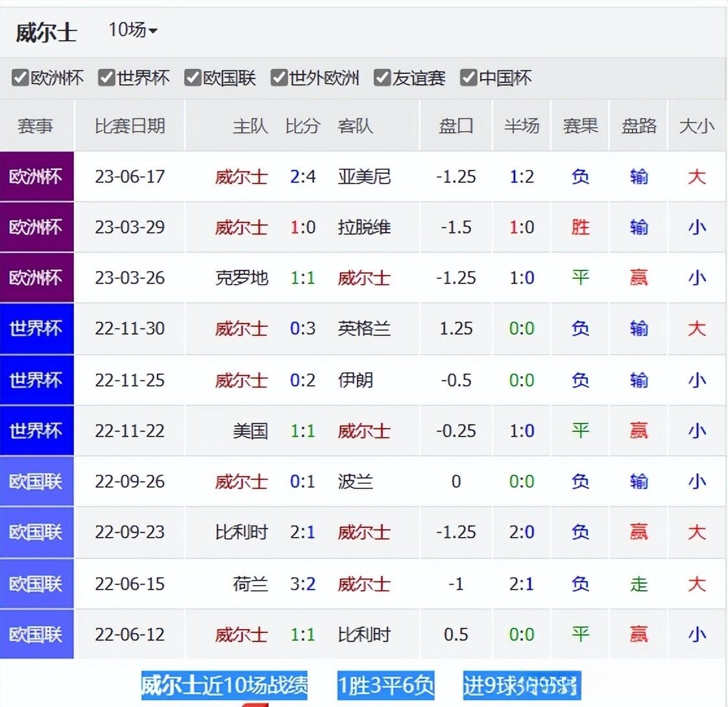
Task: Click handicap value -1.5
Action: [456, 227]
